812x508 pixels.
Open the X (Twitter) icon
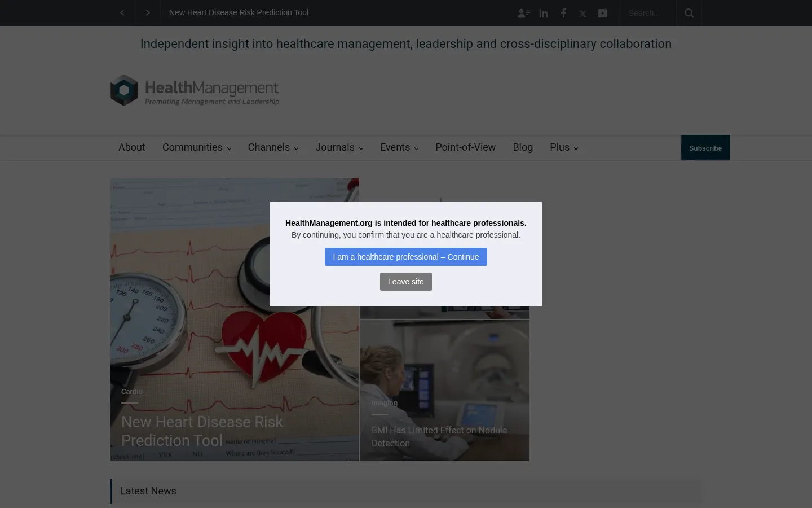583,14
